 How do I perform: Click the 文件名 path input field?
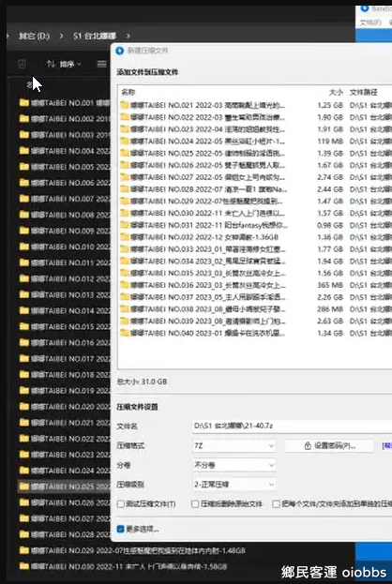tap(293, 426)
